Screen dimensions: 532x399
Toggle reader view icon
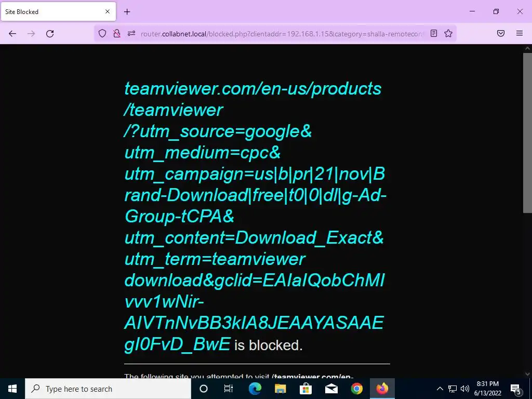coord(434,33)
